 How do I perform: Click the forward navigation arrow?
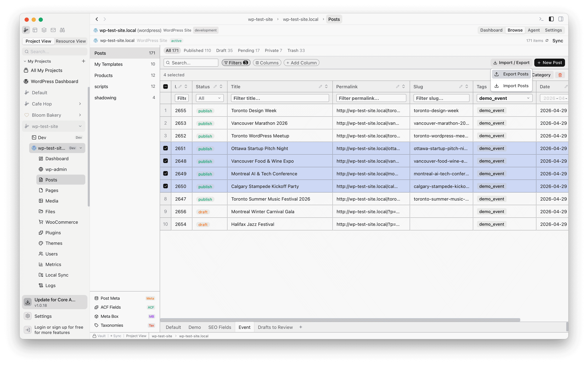(105, 19)
